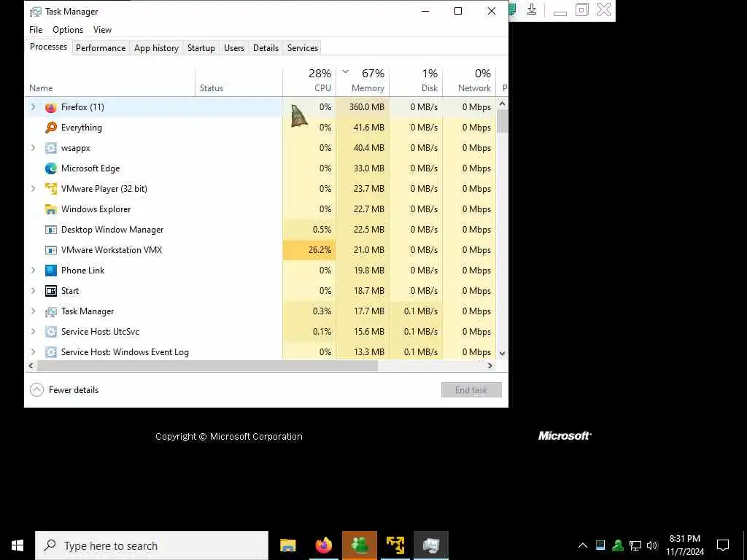Open the network status tray icon

635,545
